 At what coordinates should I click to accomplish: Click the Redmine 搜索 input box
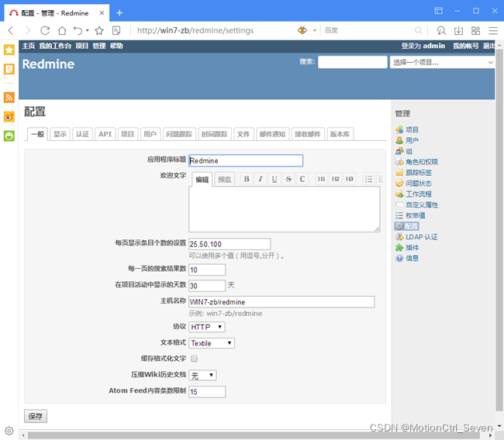pos(353,62)
